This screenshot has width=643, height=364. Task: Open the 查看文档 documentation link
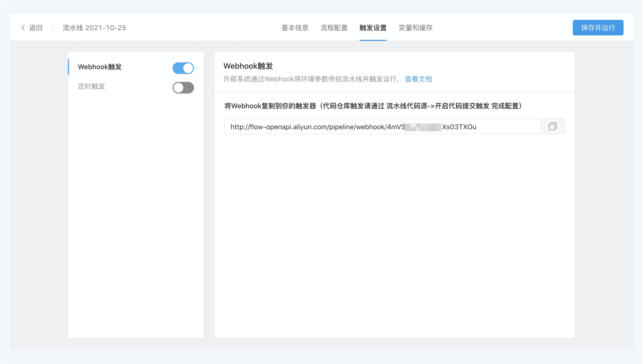[418, 79]
